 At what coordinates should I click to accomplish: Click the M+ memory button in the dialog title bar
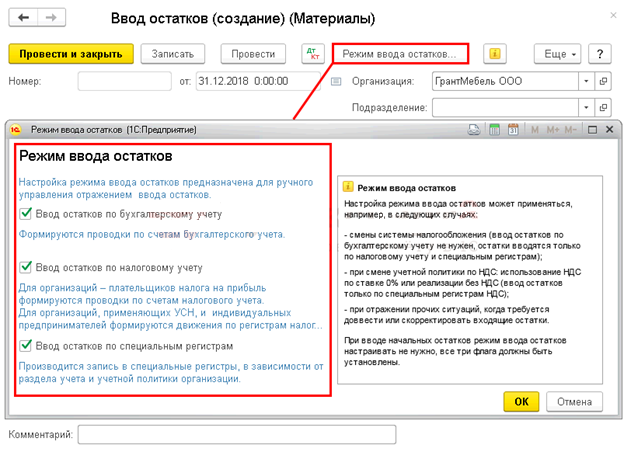(553, 130)
